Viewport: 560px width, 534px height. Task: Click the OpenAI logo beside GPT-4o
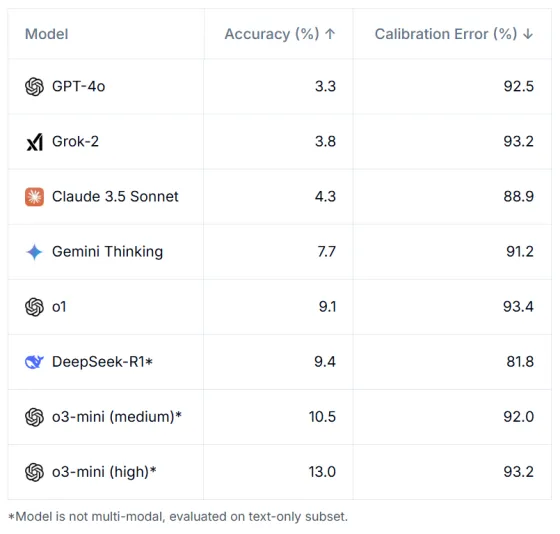tap(34, 86)
